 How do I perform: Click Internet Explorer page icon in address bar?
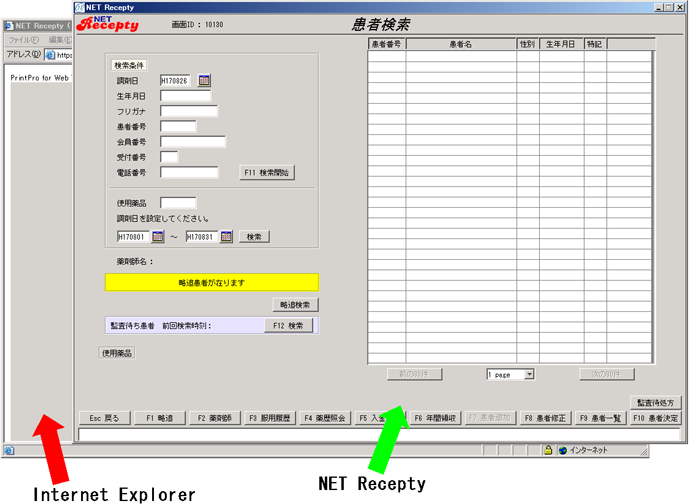click(x=51, y=55)
